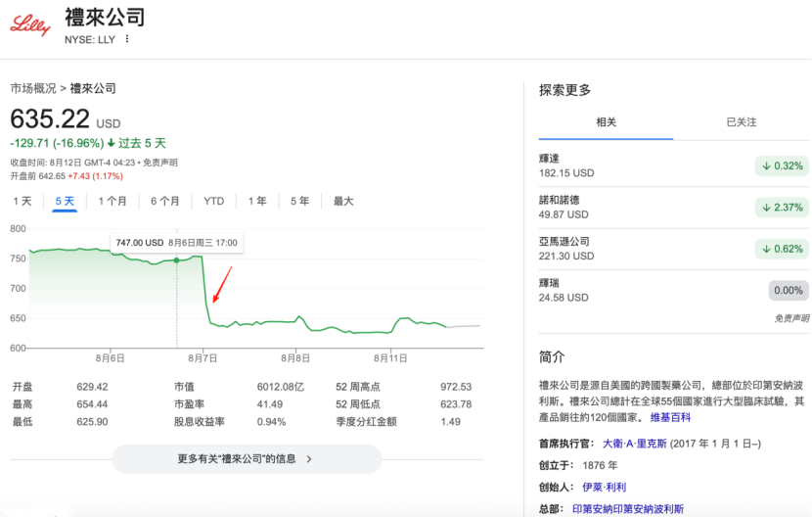Image resolution: width=812 pixels, height=517 pixels.
Task: Click the 免责声明 link below related stocks
Action: [791, 318]
